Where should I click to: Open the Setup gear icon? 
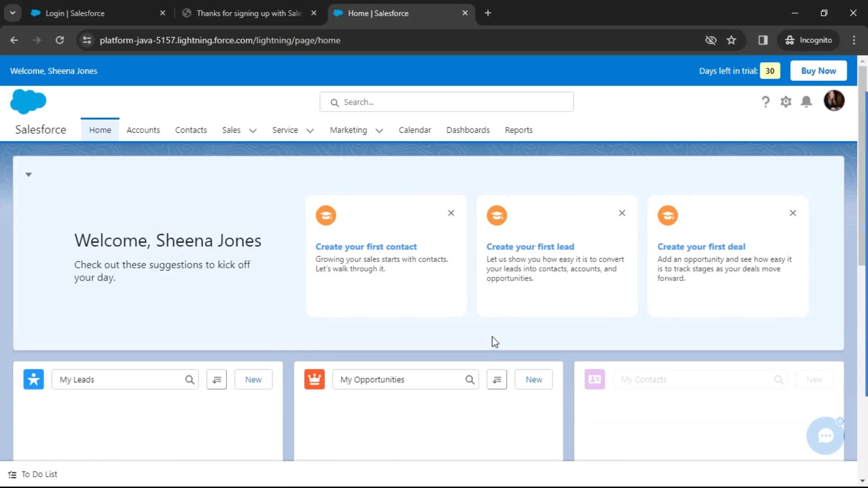coord(786,102)
